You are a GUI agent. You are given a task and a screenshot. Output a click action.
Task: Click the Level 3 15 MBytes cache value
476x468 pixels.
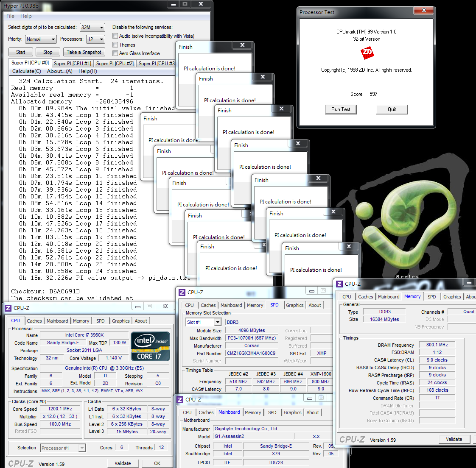[127, 432]
